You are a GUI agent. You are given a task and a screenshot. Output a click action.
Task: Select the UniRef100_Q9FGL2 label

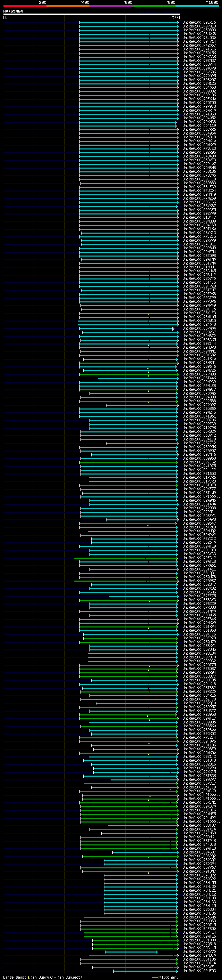click(199, 558)
